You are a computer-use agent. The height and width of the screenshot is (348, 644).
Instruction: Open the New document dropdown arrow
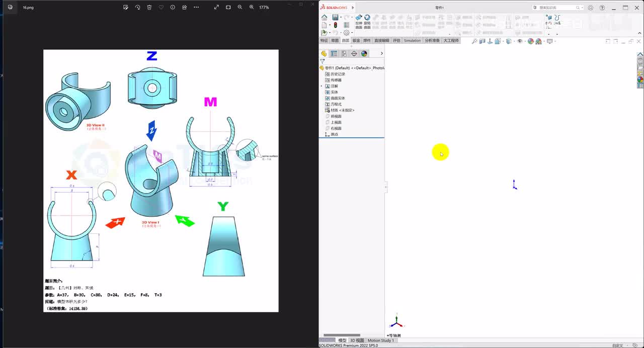[x=330, y=25]
